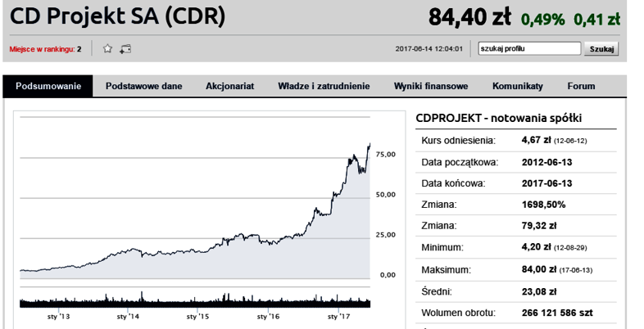Add the stock to portfolio via wallet icon
The width and height of the screenshot is (644, 329).
click(x=125, y=49)
